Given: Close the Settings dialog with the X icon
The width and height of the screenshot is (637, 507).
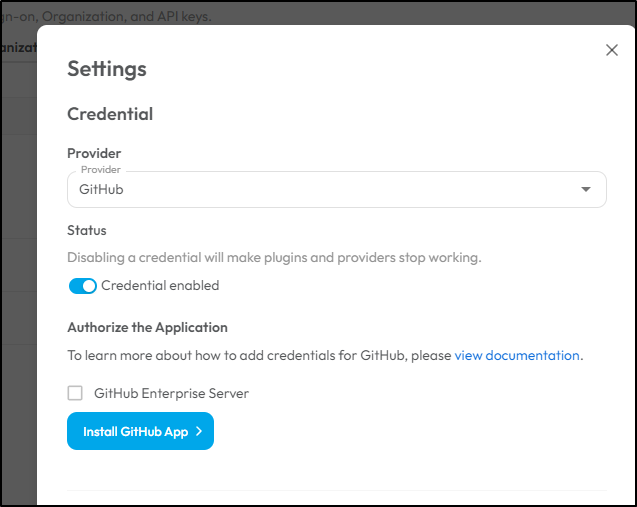Looking at the screenshot, I should (611, 50).
